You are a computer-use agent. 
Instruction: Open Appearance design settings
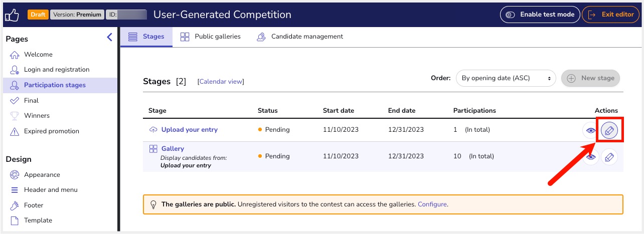(42, 175)
